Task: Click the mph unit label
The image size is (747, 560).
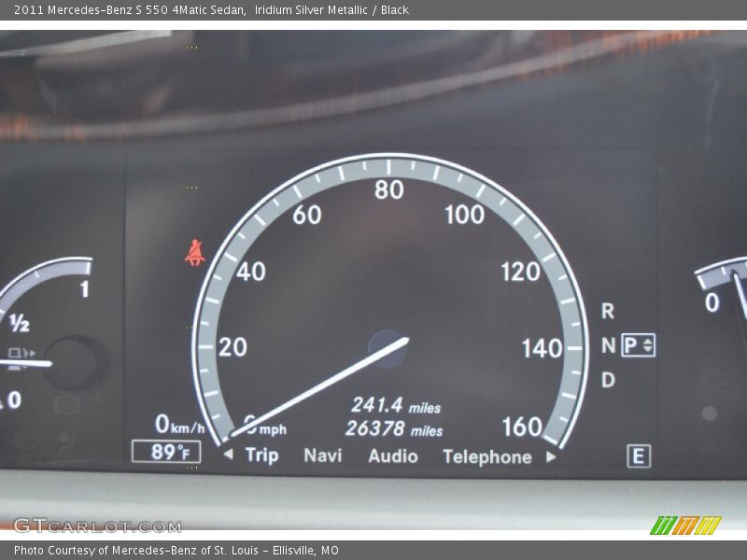Action: click(273, 429)
